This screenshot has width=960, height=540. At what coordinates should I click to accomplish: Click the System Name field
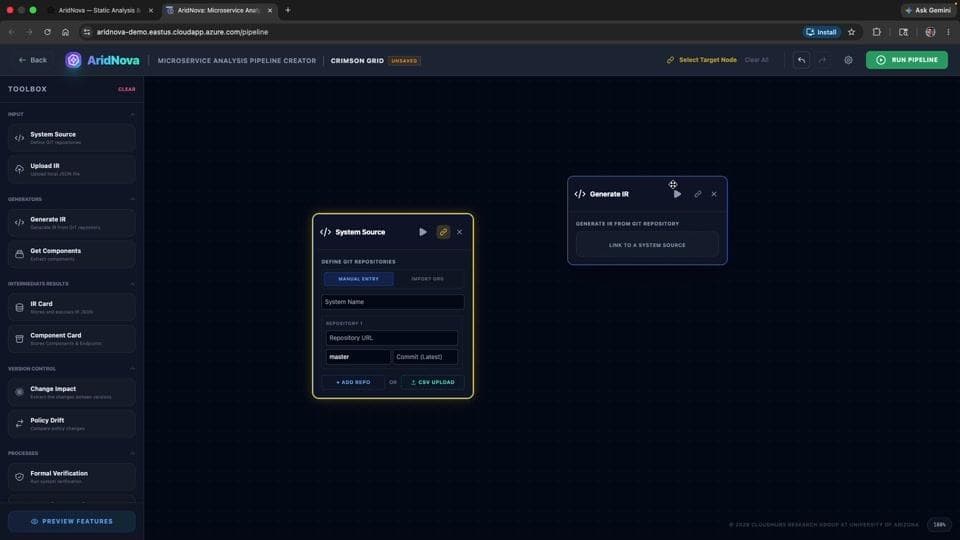pyautogui.click(x=392, y=302)
